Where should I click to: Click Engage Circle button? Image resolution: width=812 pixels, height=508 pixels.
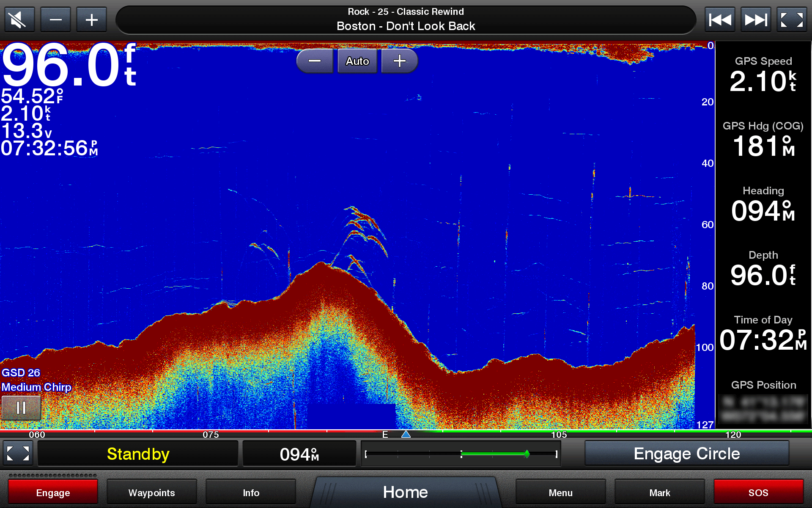(686, 454)
